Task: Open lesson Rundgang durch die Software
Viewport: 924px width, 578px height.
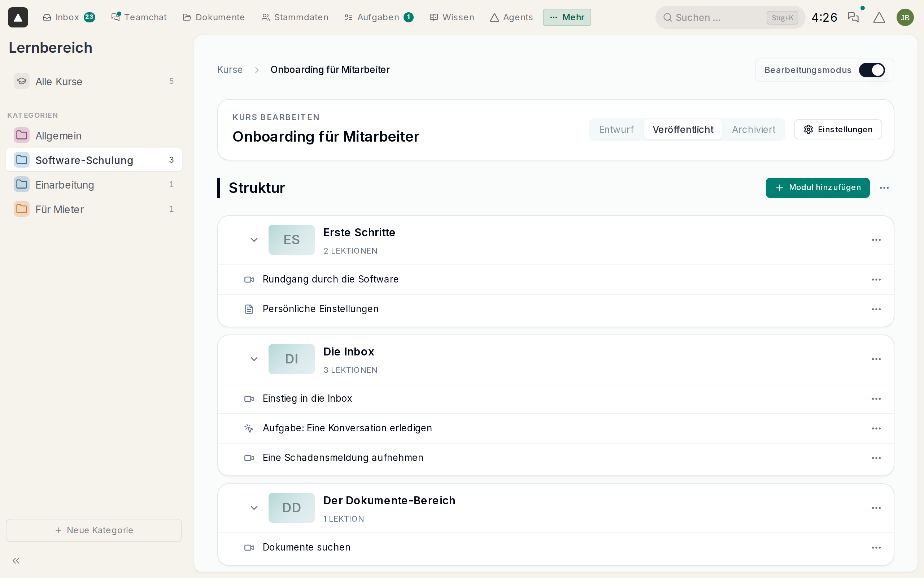Action: tap(331, 280)
